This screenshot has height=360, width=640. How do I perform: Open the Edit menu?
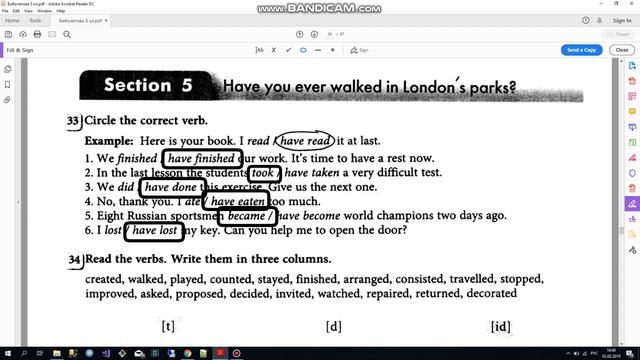[x=16, y=11]
